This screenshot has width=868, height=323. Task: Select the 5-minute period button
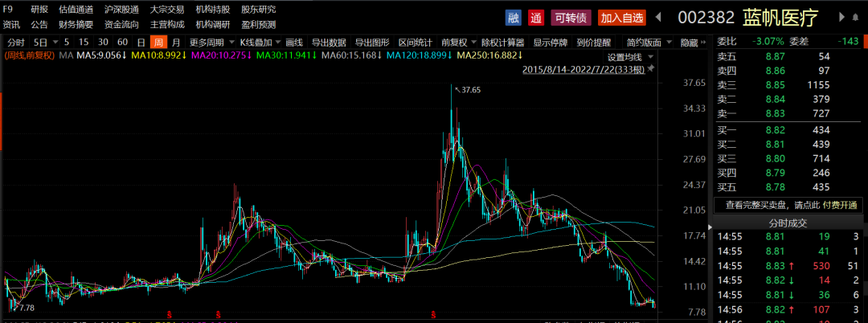(x=67, y=43)
